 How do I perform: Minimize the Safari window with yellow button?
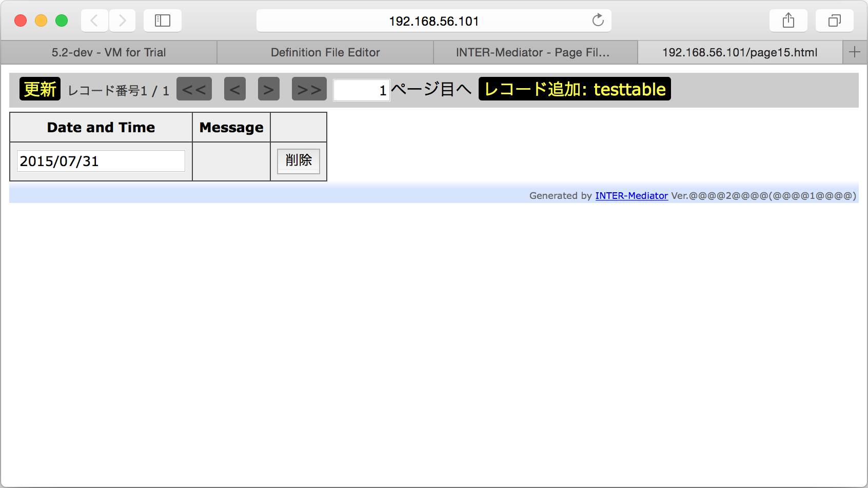pos(41,21)
